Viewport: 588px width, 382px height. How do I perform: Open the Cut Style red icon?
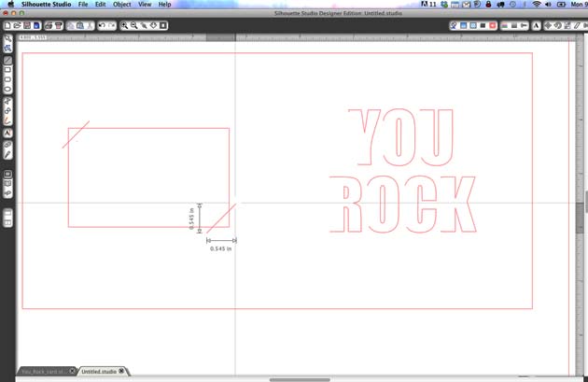(493, 25)
